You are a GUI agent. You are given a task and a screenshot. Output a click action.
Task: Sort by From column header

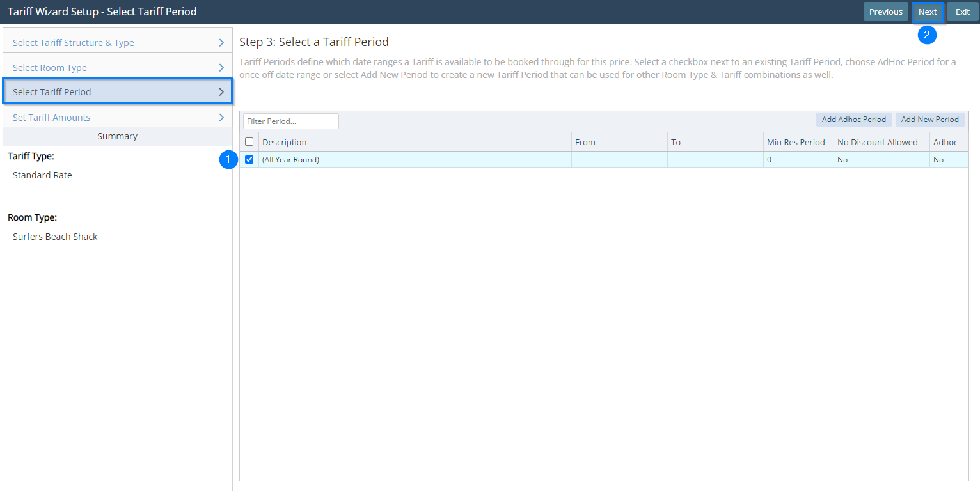click(x=585, y=142)
